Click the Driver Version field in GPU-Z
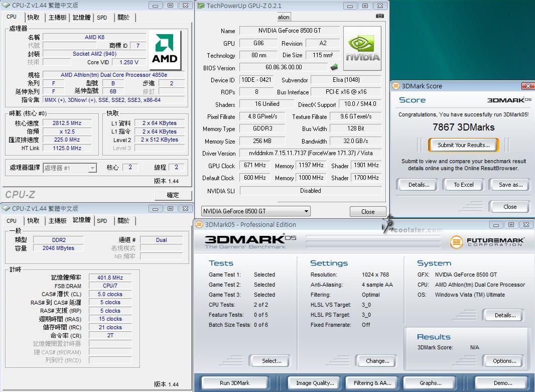Screen dimensions: 535x392 tap(311, 153)
